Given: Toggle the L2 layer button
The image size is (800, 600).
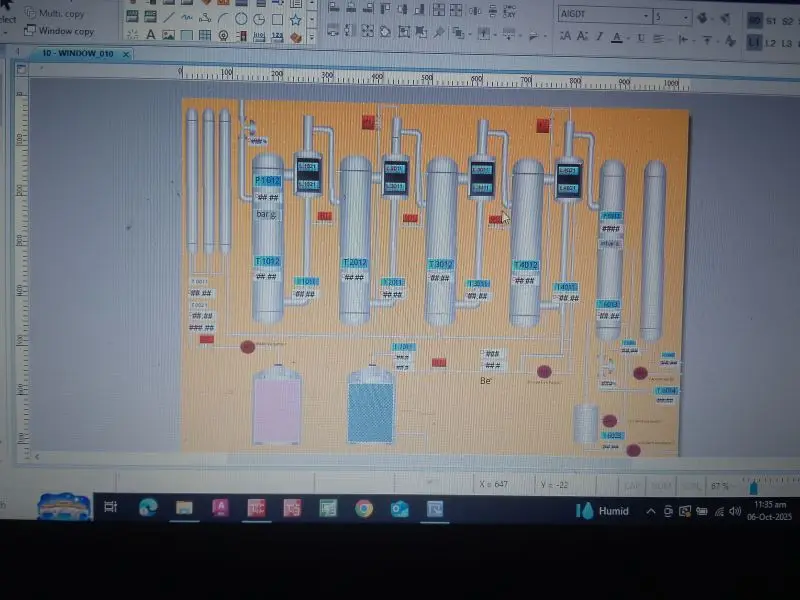Looking at the screenshot, I should 770,43.
